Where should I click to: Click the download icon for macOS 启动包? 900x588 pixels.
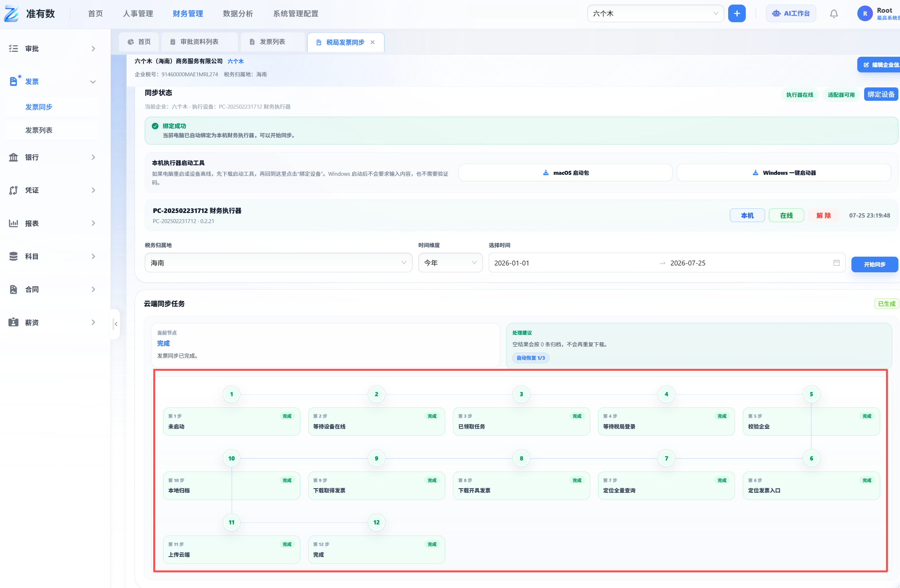tap(546, 173)
